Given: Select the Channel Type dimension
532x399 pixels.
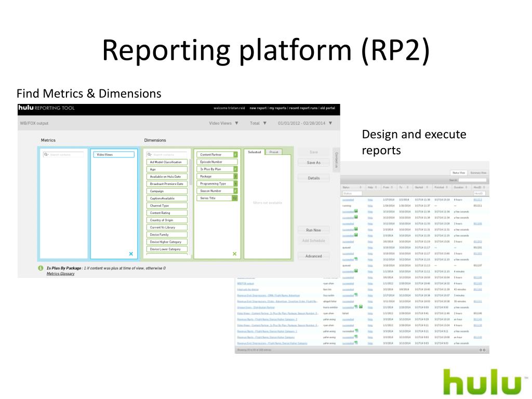Looking at the screenshot, I should [167, 206].
